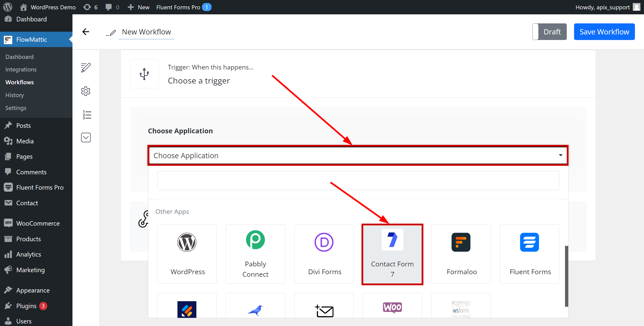The width and height of the screenshot is (644, 326).
Task: Select the Divi Forms app tile
Action: [324, 254]
